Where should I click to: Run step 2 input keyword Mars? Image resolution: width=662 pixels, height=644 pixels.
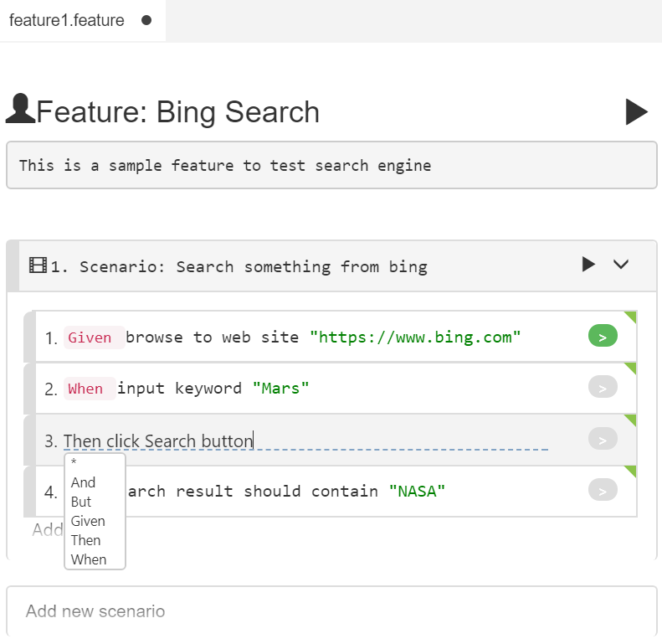coord(603,388)
